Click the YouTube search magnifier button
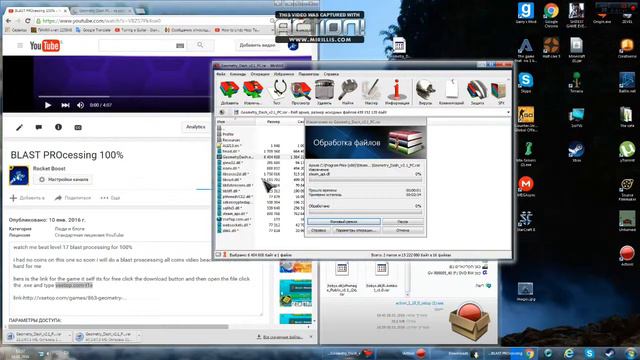640x360 pixels. pyautogui.click(x=200, y=45)
